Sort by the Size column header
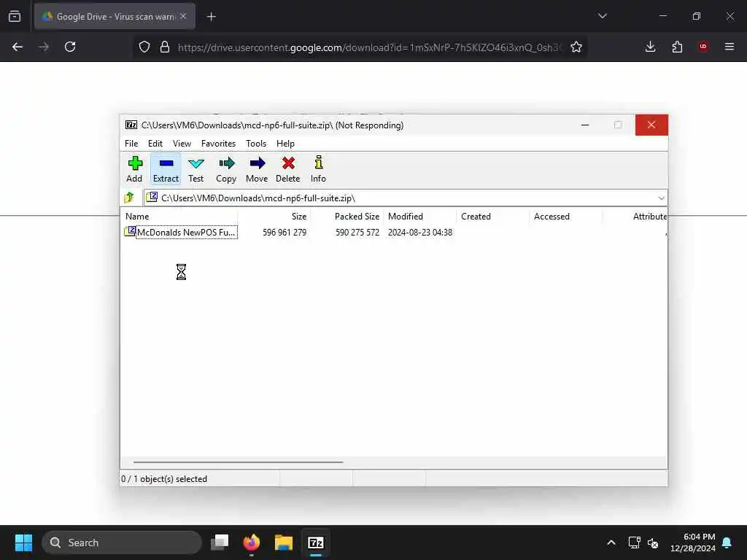Viewport: 747px width, 560px height. [274, 216]
